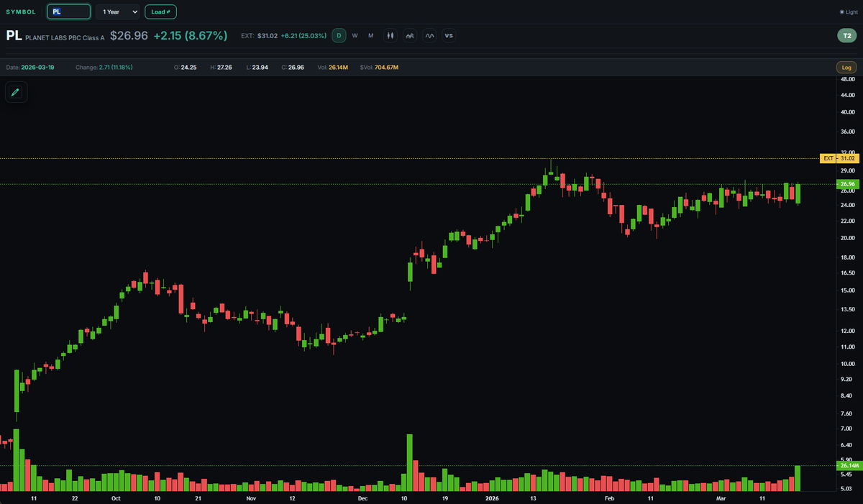Select the D daily interval

[x=339, y=35]
